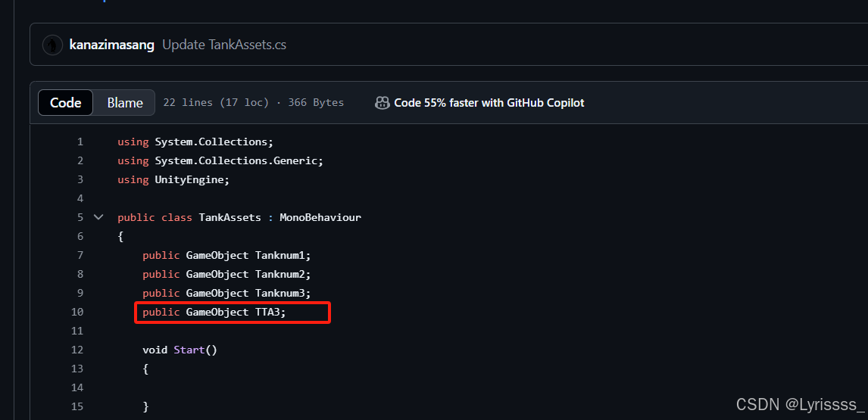Switch to the Code view tab
The width and height of the screenshot is (868, 420).
[x=65, y=102]
